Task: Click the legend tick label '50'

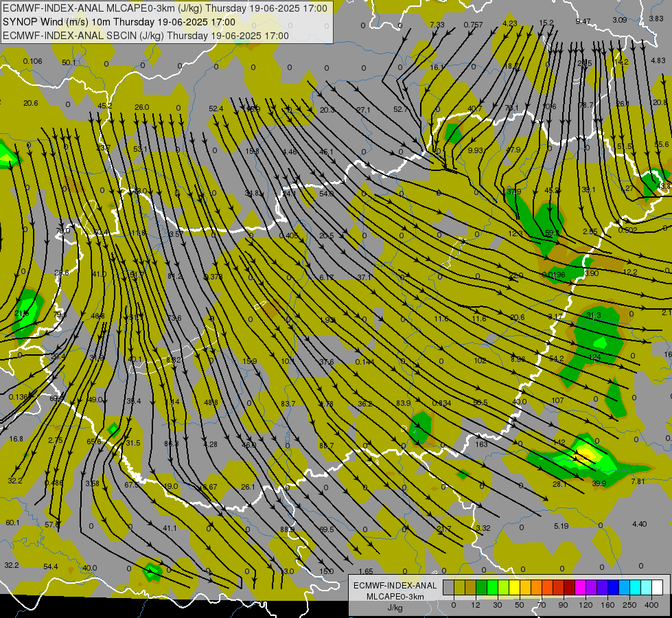Action: 519,605
